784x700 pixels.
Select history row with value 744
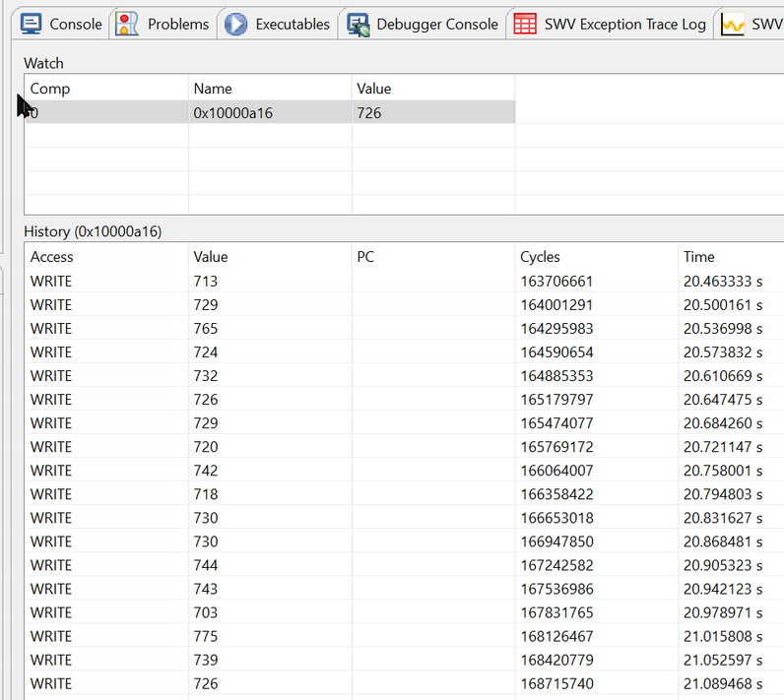click(404, 565)
